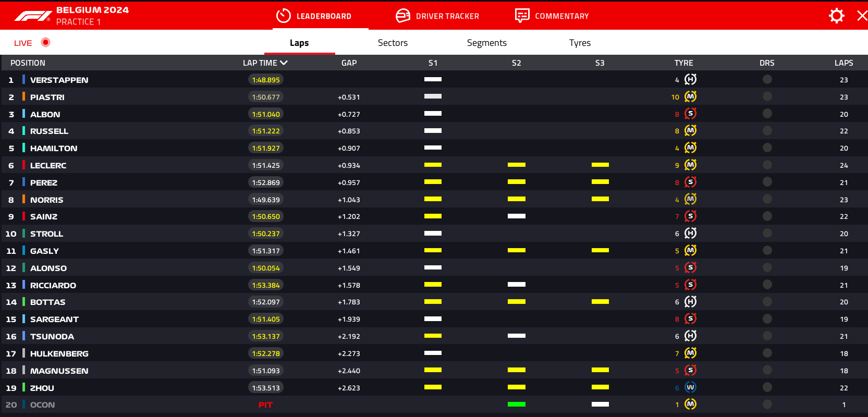Viewport: 868px width, 417px height.
Task: Click Verstappen's lap time 1:48.895
Action: [266, 80]
